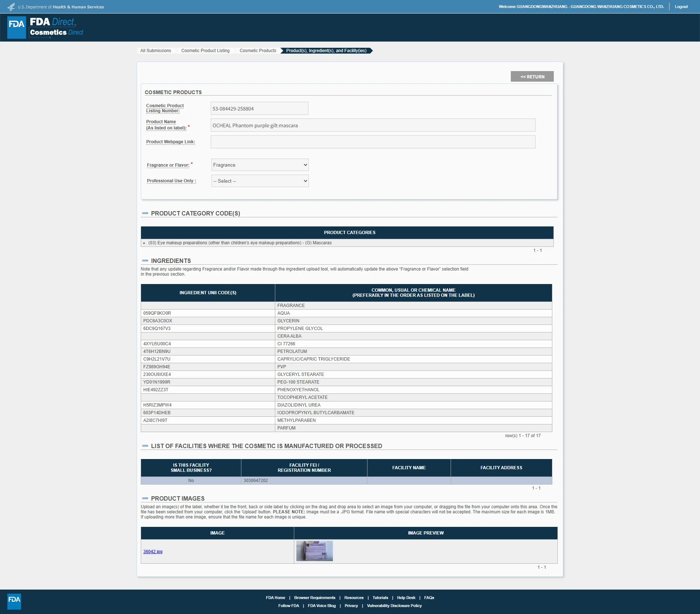Select the CAPRYLIC/CAPRIC TRIGLYCERIDE cell

(x=413, y=359)
